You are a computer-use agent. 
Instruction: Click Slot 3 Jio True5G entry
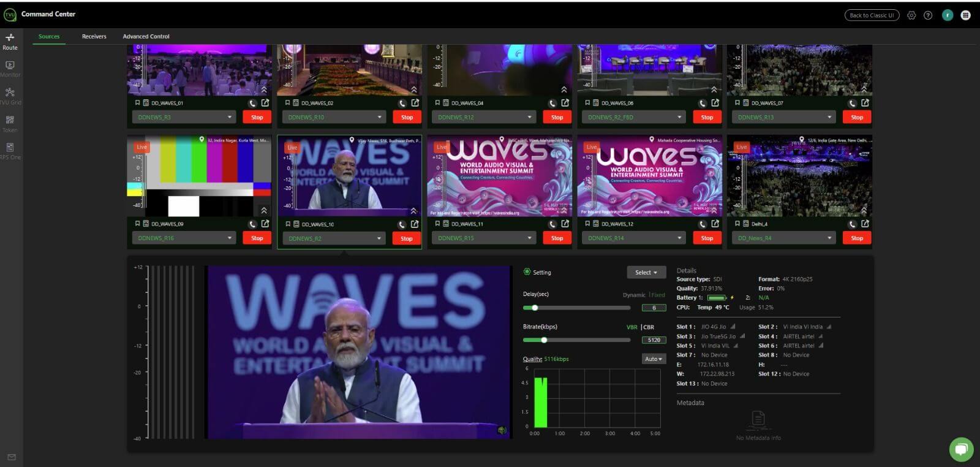[x=710, y=336]
